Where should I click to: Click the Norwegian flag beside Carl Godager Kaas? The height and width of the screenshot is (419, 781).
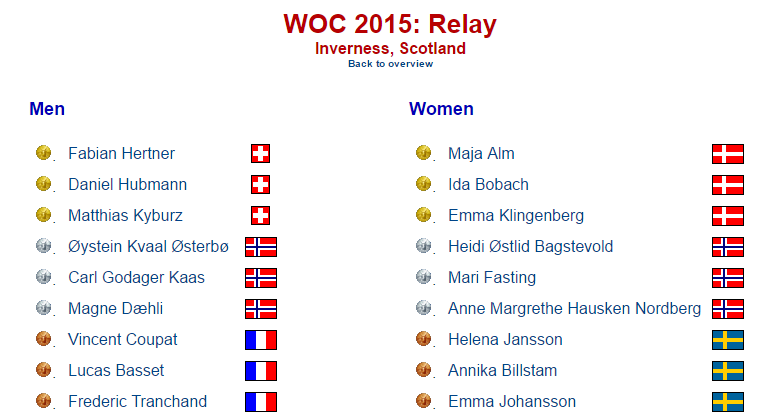261,278
